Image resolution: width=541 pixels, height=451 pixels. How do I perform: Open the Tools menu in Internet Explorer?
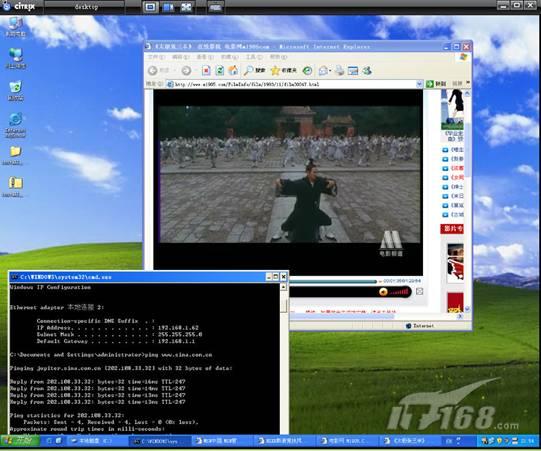point(254,57)
